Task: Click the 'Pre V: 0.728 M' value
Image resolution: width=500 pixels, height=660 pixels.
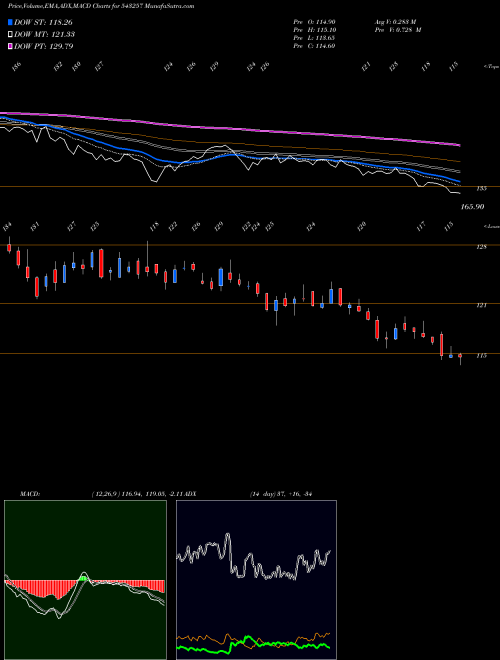Action: coord(397,30)
